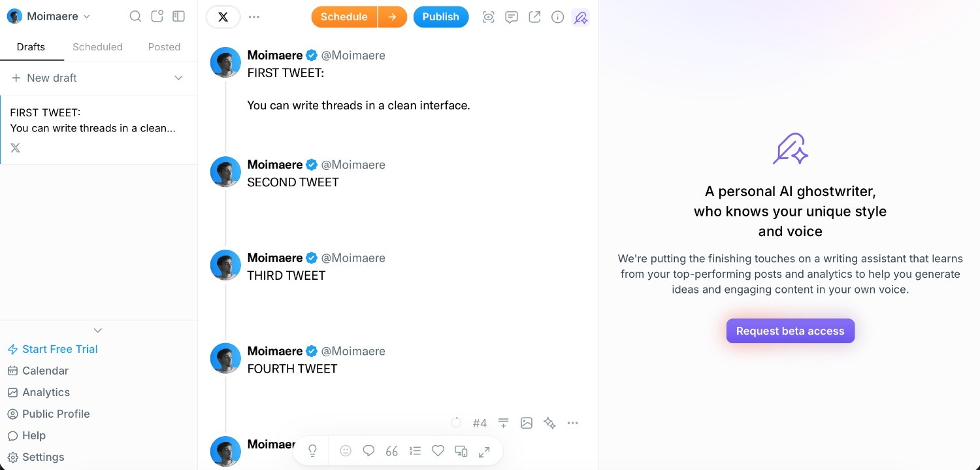This screenshot has width=980, height=470.
Task: Click the Publish button
Action: [x=440, y=17]
